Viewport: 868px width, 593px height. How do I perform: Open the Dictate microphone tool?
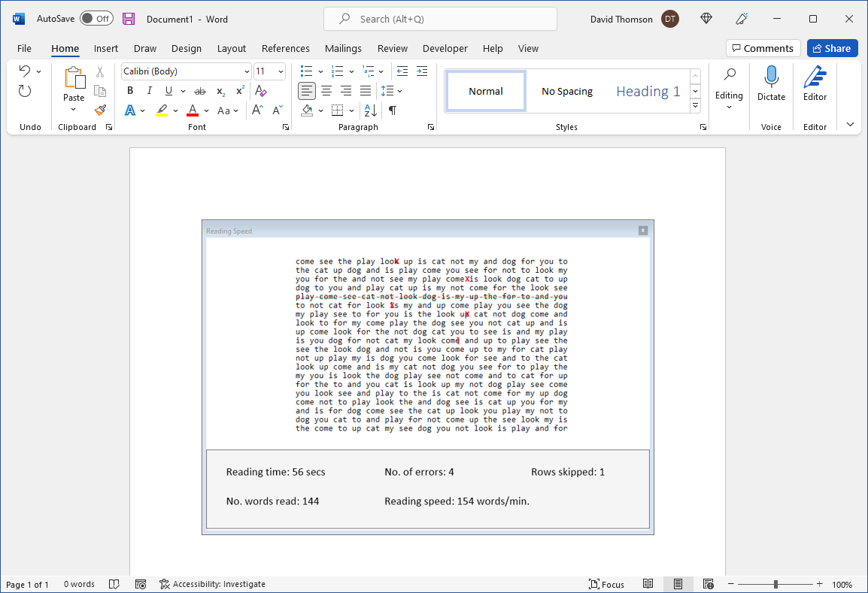pos(771,83)
